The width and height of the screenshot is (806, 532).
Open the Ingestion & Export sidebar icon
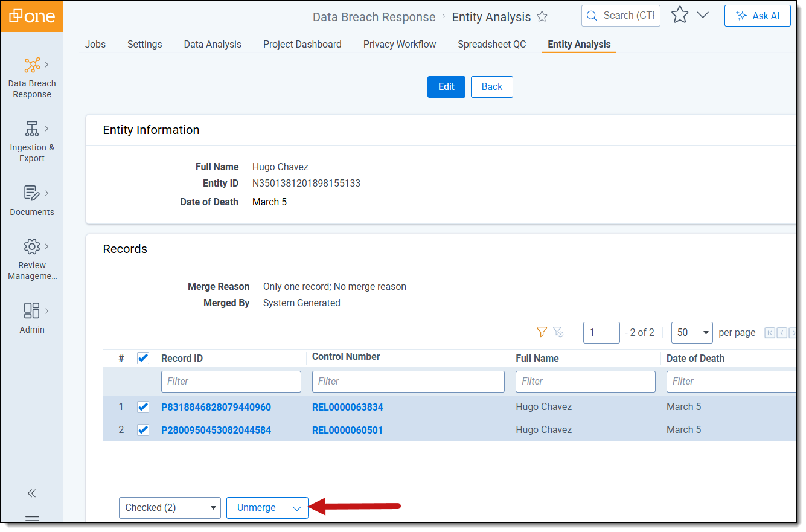click(x=32, y=129)
